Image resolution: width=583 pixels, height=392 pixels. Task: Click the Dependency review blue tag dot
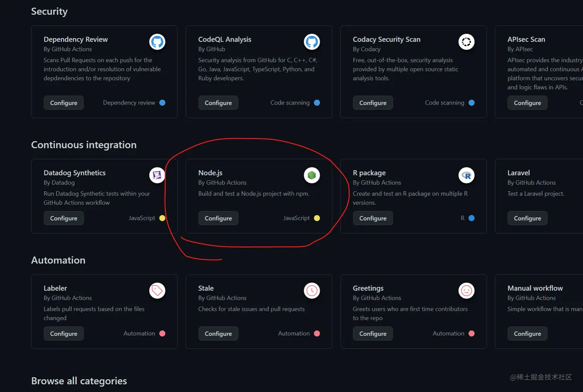pos(162,103)
